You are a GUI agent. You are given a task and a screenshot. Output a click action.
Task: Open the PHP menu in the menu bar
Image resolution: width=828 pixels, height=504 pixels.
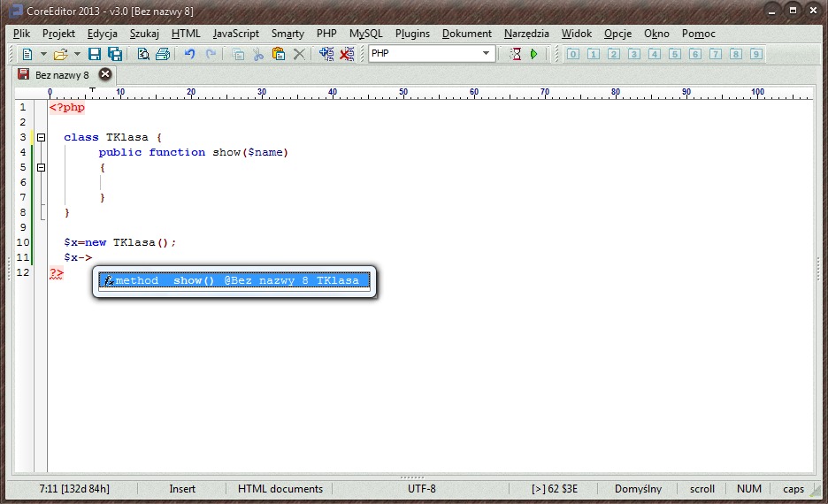click(326, 34)
